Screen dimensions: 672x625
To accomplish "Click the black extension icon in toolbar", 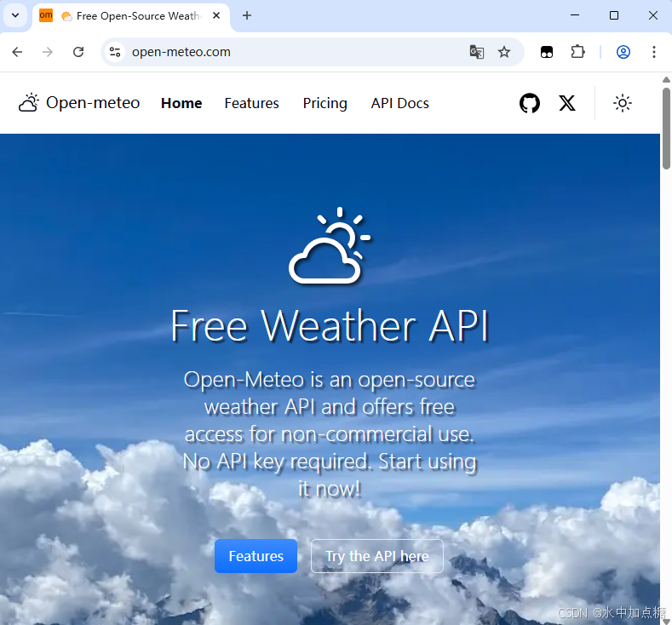I will tap(547, 52).
